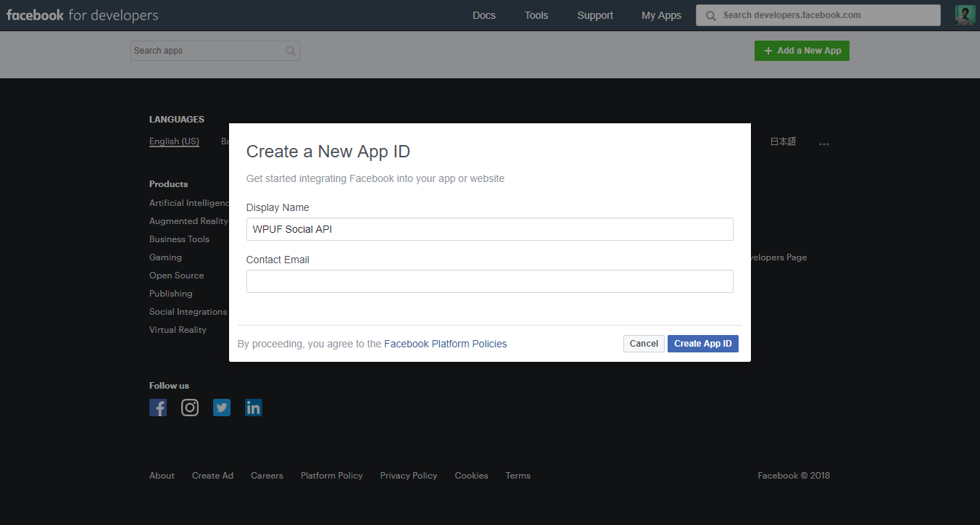The width and height of the screenshot is (980, 525).
Task: Open the Augmented Reality product link
Action: pos(188,221)
